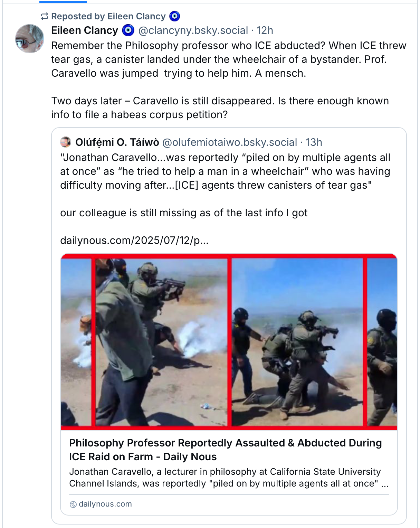Click evil eye emoji beside Eileen Clancy's display name
The image size is (420, 528).
click(128, 30)
